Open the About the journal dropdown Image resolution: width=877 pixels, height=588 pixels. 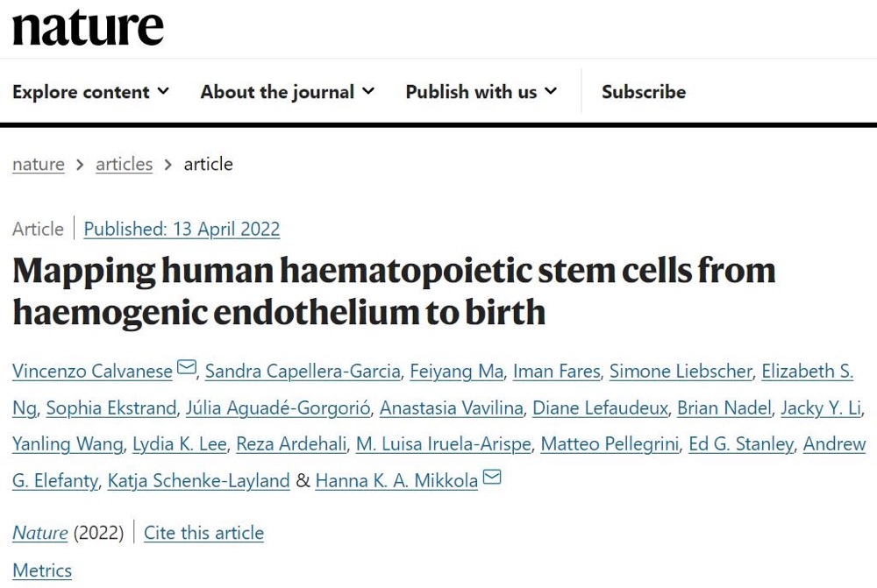click(x=287, y=92)
